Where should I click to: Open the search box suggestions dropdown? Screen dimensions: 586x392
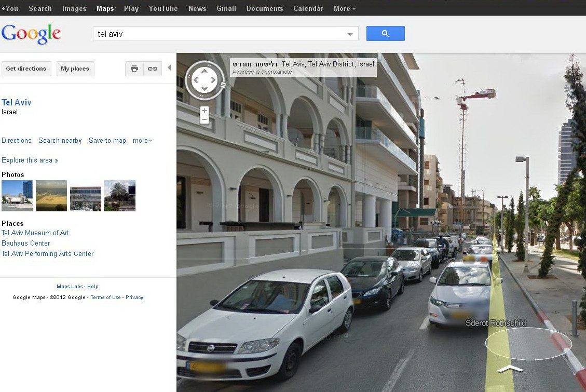click(x=350, y=33)
